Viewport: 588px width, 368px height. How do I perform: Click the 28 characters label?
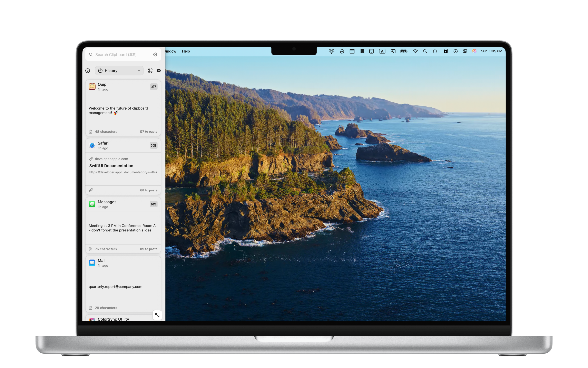pos(106,308)
